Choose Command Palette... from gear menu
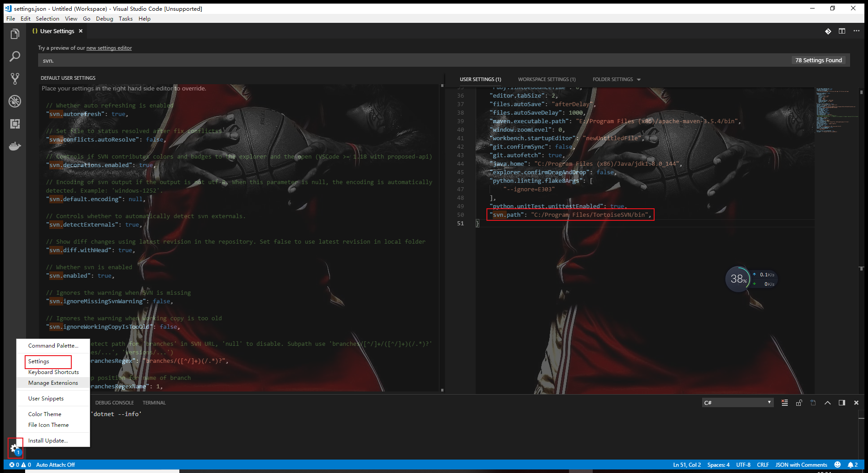Viewport: 868px width, 473px height. 53,345
